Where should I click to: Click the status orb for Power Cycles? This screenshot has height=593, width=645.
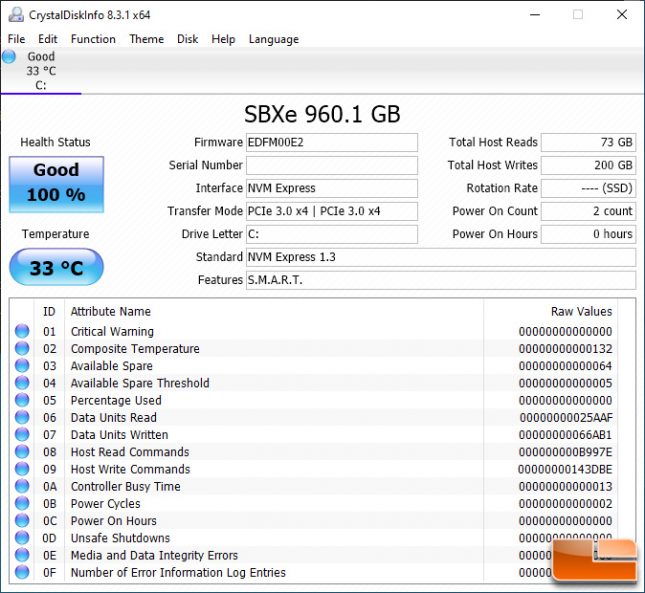click(22, 503)
